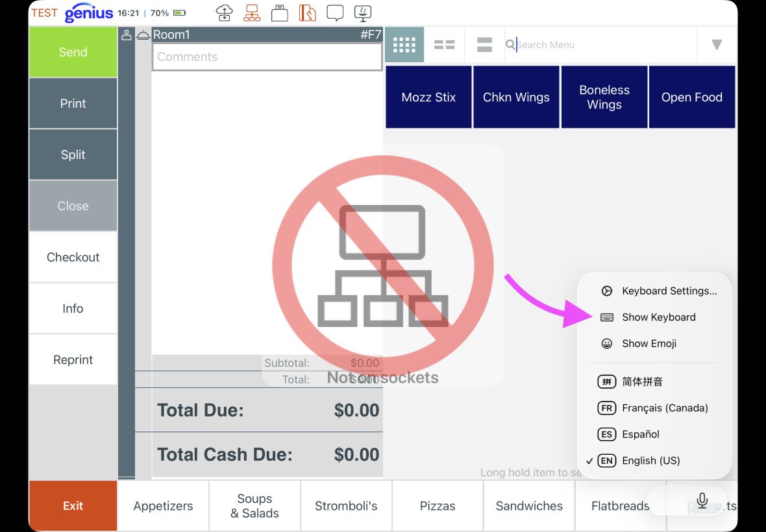Add Chkn Wings to order

516,97
